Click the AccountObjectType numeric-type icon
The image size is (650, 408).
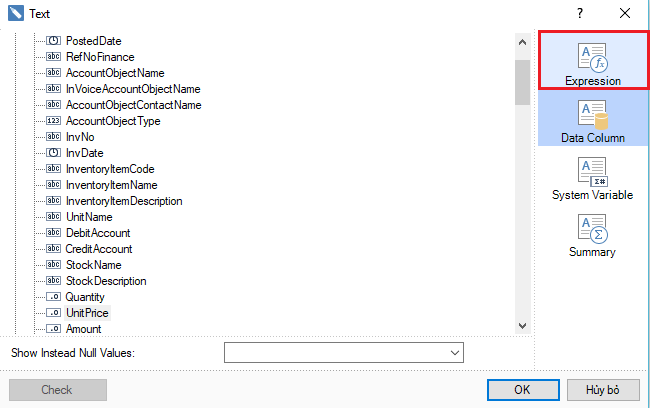[x=54, y=121]
